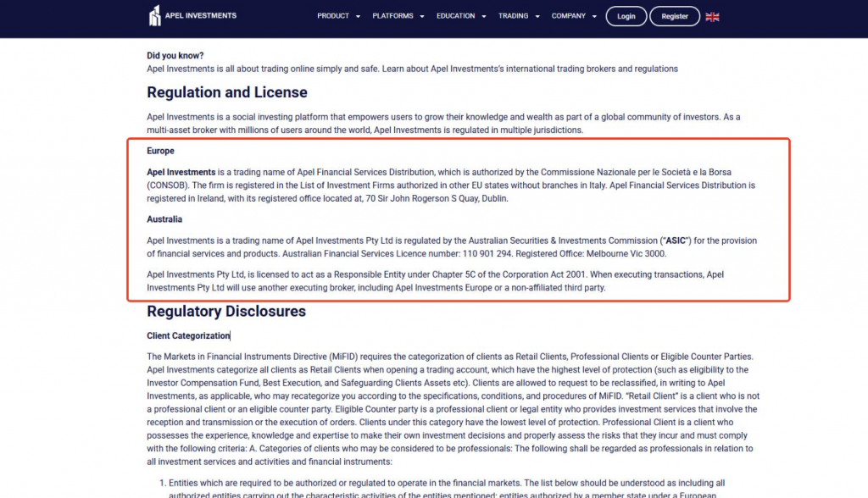Click the Regulatory Disclosures heading
The image size is (868, 498).
(x=226, y=312)
